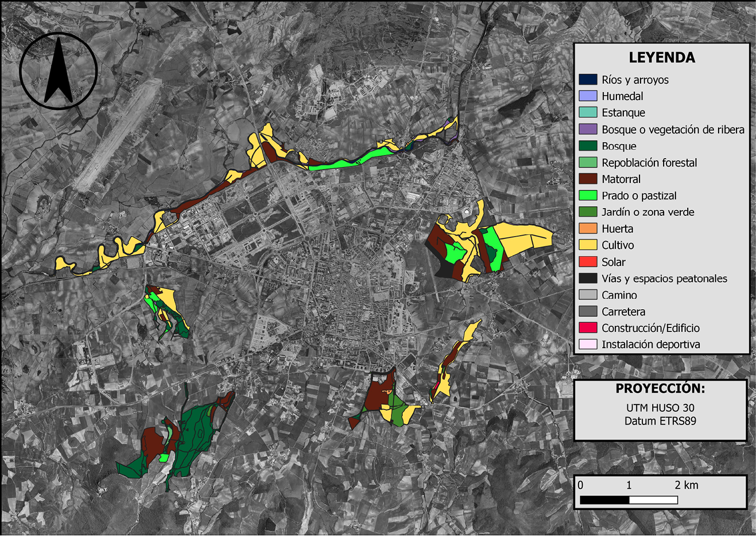The image size is (756, 536).
Task: Click the Jardín o zona verde swatch
Action: 588,212
